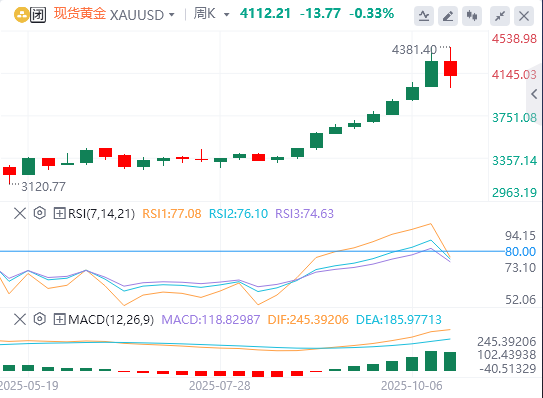This screenshot has width=543, height=398.
Task: Click the DIF:245.39206 value
Action: tap(308, 320)
